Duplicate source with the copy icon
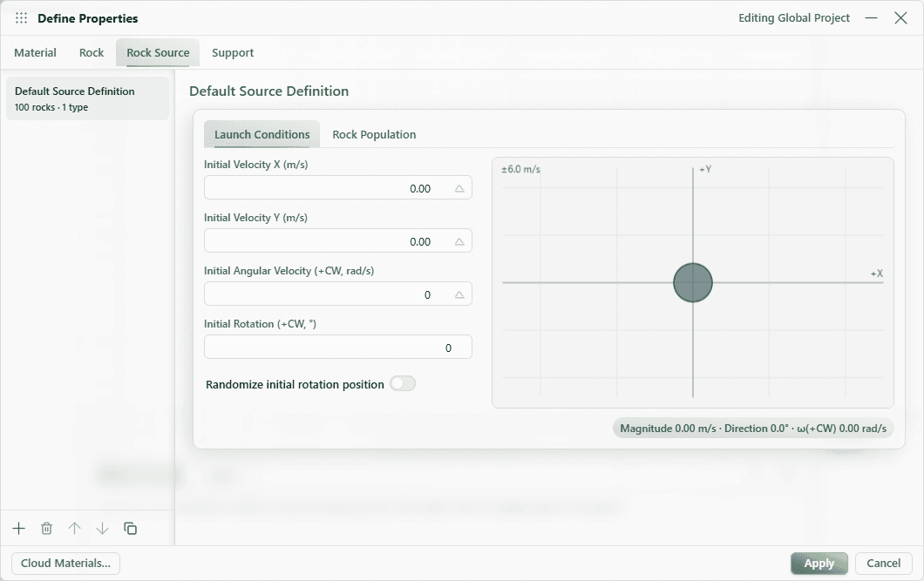Viewport: 924px width, 581px height. tap(130, 529)
